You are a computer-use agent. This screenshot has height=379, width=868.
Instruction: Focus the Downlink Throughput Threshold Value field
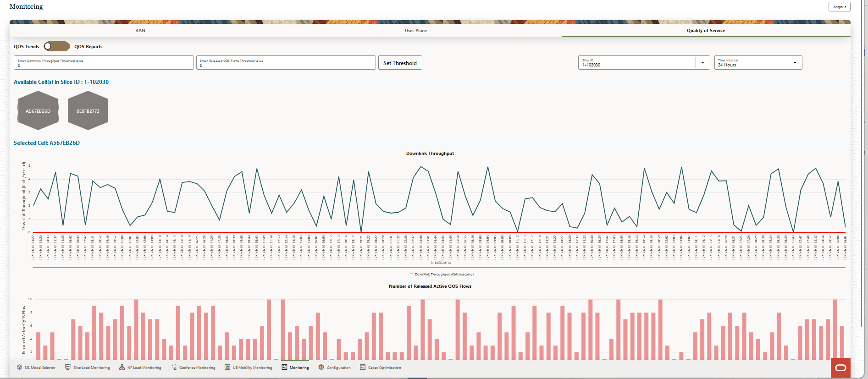(104, 63)
